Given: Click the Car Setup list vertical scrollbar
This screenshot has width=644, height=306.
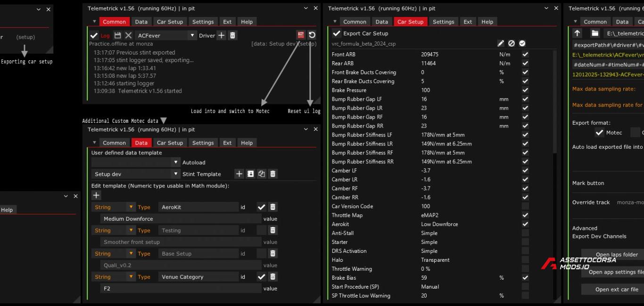Looking at the screenshot, I should click(555, 101).
